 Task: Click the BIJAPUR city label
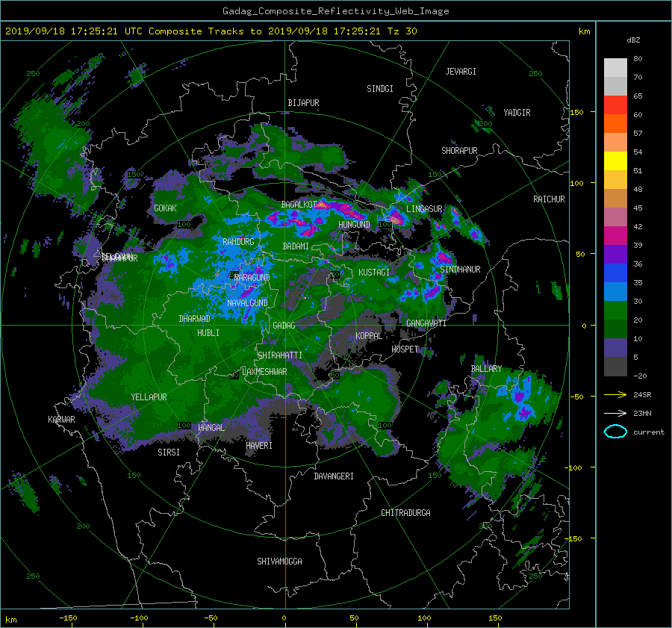[303, 103]
